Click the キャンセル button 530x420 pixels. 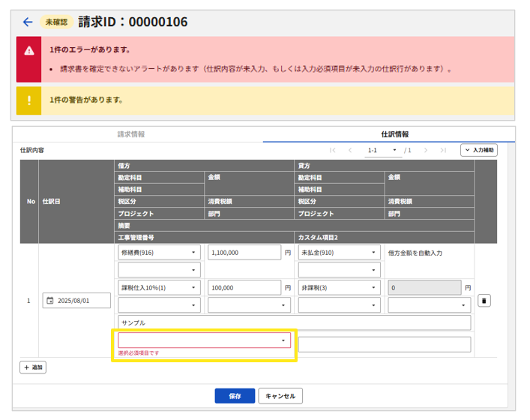280,396
